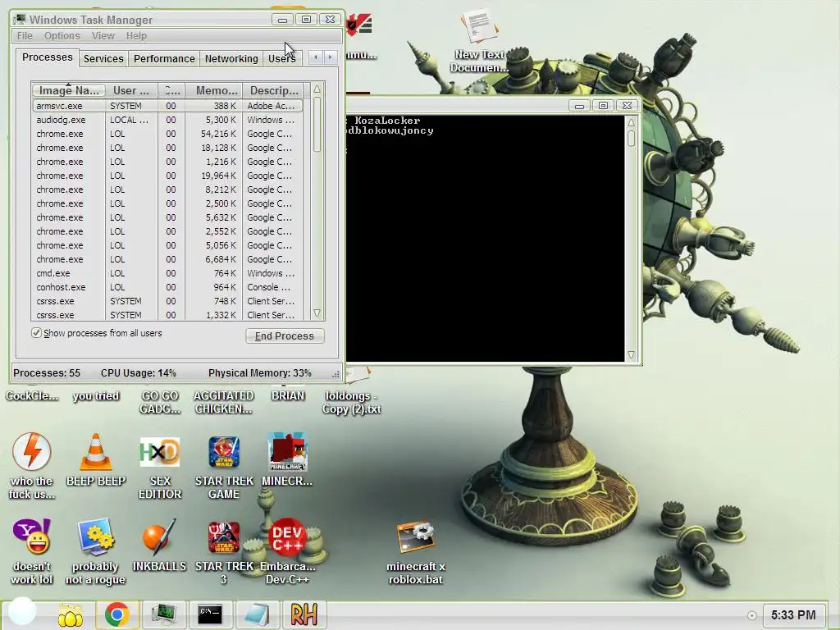Switch to Chrome in the taskbar
Viewport: 840px width, 630px height.
[117, 614]
